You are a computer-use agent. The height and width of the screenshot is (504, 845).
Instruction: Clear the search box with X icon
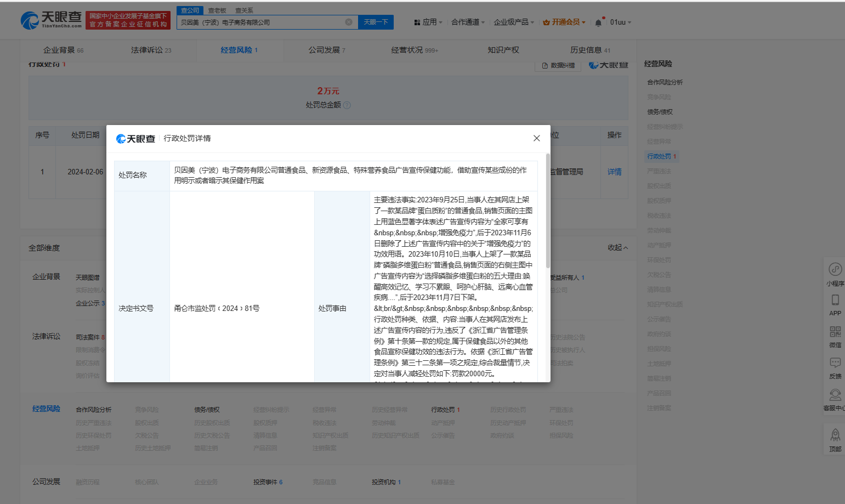pos(348,22)
